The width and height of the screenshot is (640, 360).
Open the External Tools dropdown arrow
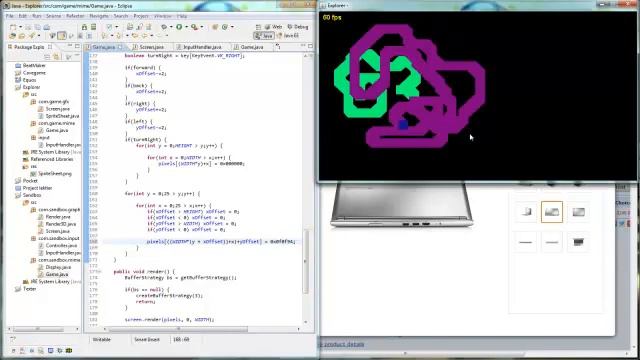[x=201, y=27]
